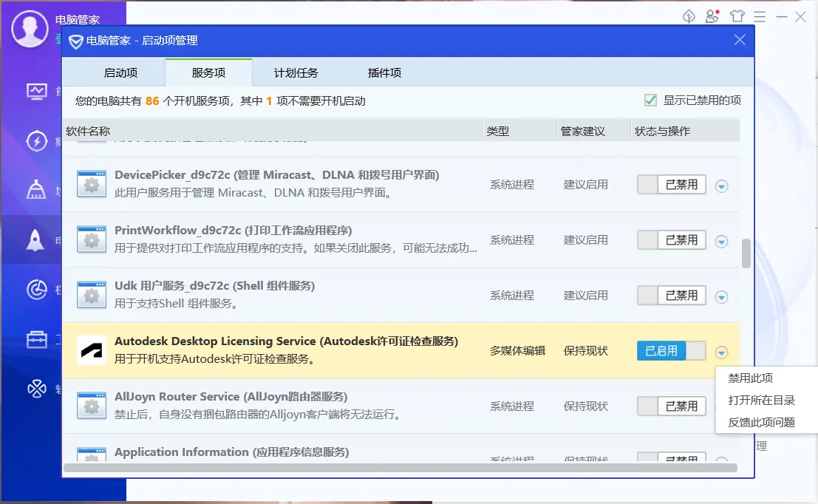
Task: Click the user avatar in the main window
Action: point(30,29)
